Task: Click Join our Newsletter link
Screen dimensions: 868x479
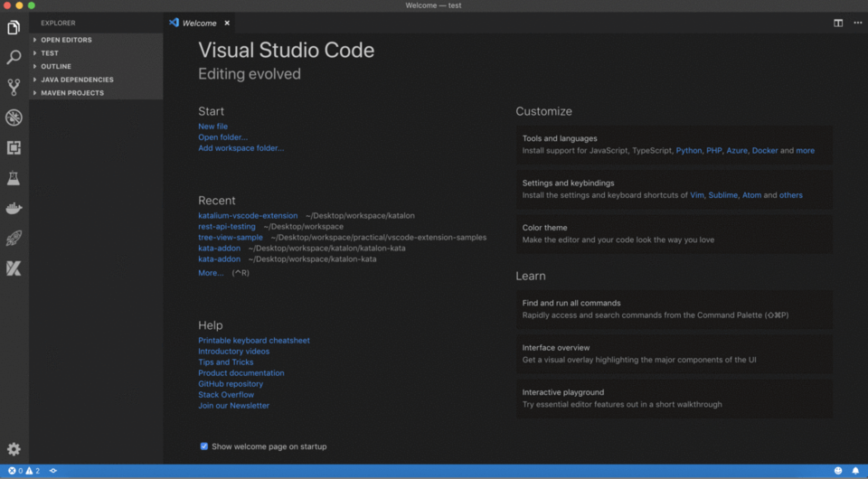Action: pyautogui.click(x=233, y=406)
